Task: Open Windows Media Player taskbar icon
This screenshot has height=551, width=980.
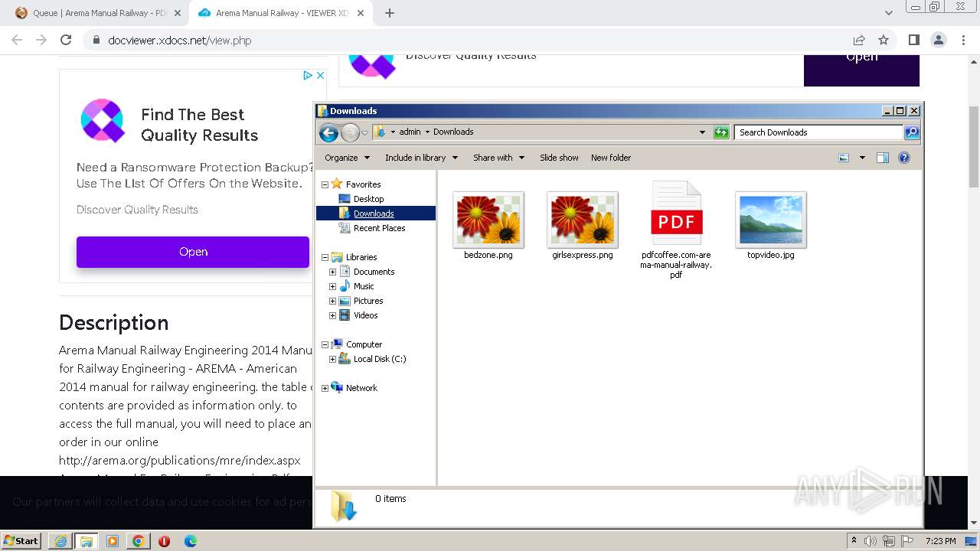Action: pyautogui.click(x=113, y=541)
